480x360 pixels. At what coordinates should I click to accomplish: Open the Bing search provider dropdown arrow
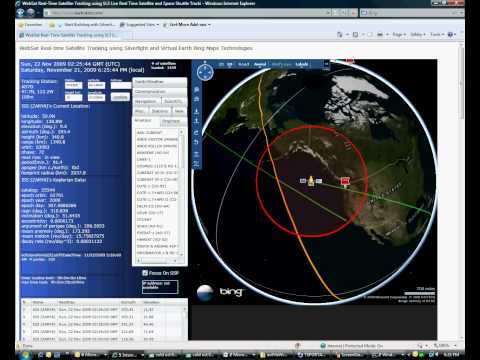461,13
